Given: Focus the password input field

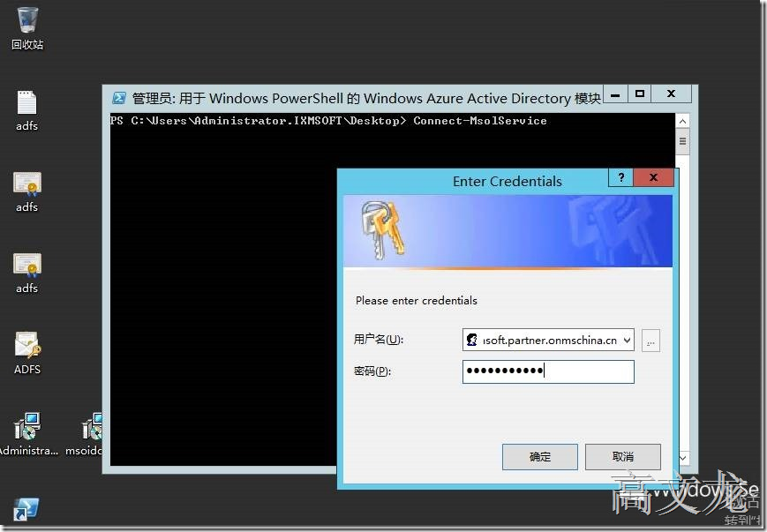Looking at the screenshot, I should coord(548,371).
